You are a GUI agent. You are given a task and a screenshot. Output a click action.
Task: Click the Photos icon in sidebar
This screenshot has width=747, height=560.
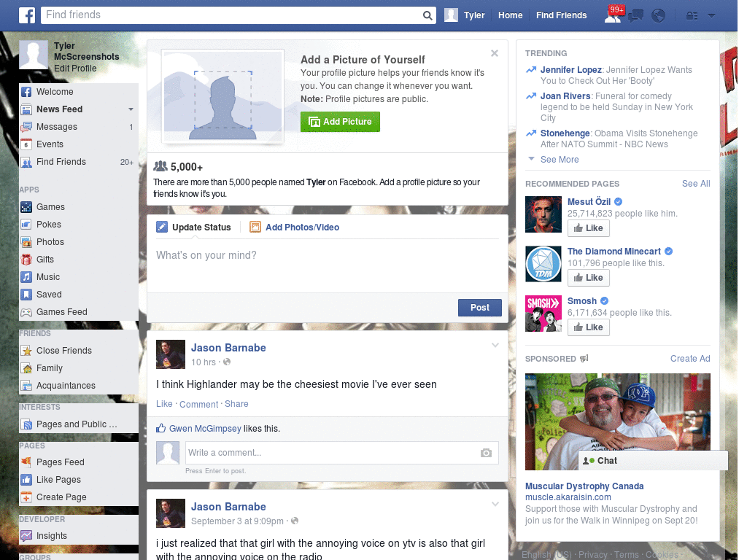point(26,242)
